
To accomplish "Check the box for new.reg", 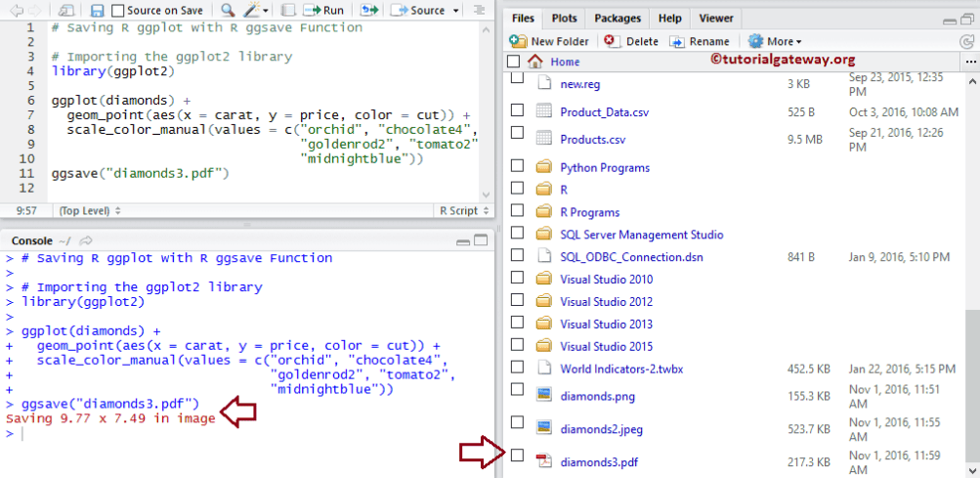I will point(518,78).
